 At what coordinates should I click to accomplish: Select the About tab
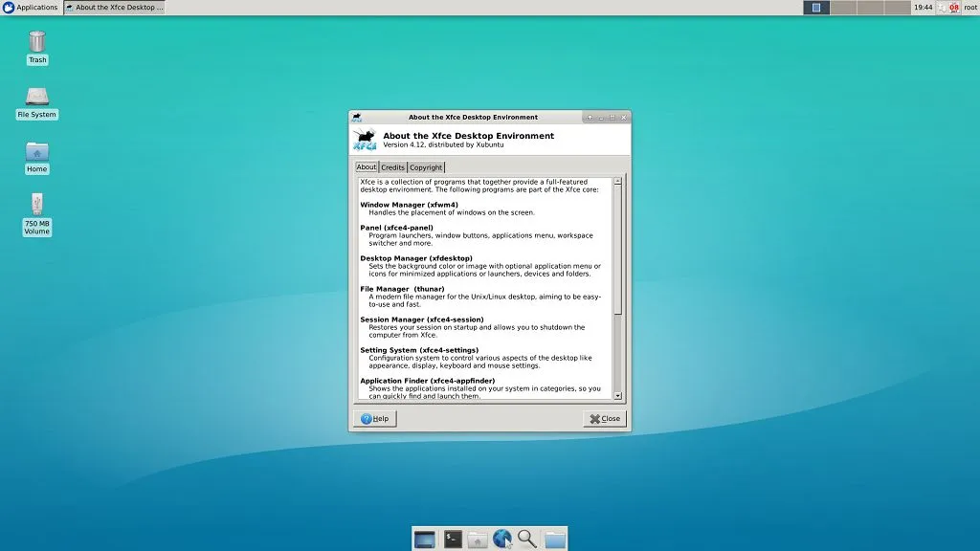(367, 167)
